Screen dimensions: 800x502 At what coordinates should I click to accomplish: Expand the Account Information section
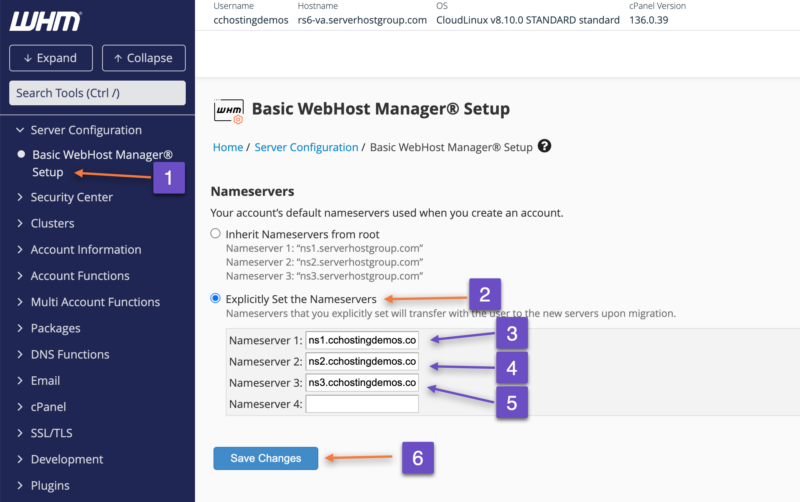(79, 249)
